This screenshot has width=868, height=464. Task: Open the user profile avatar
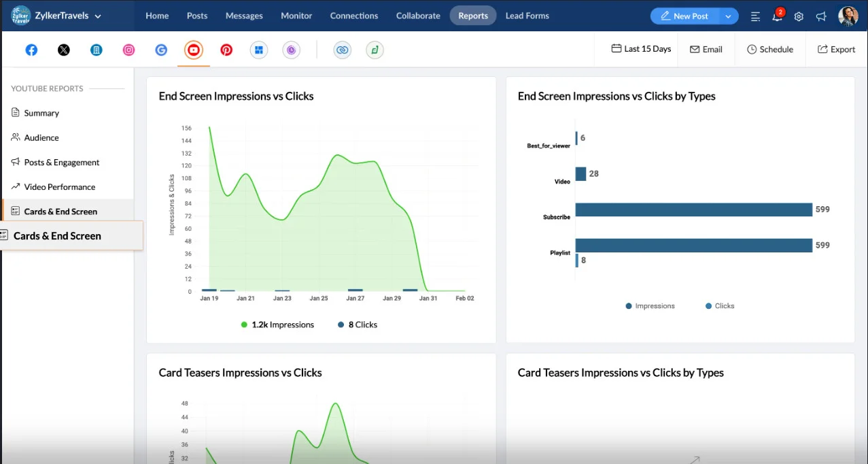pyautogui.click(x=848, y=16)
